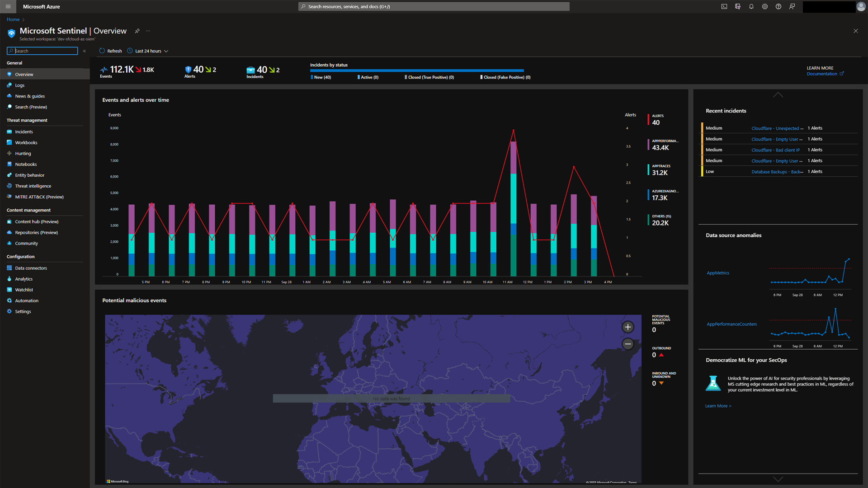This screenshot has width=868, height=488.
Task: Open the notifications bell
Action: click(751, 6)
